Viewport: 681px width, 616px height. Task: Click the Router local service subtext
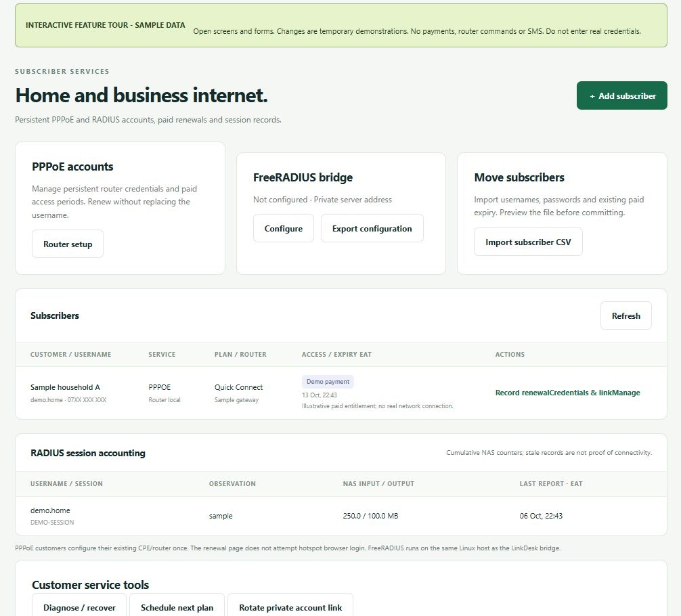pos(164,399)
